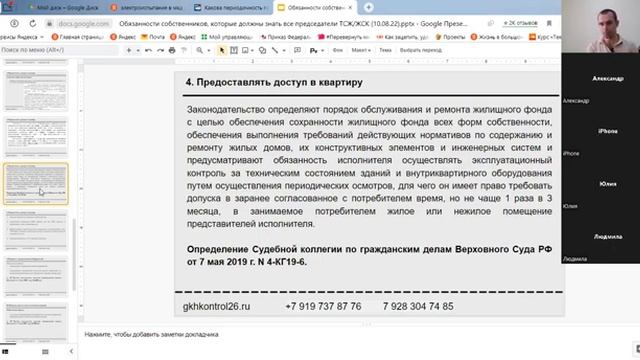Open the Мой управляющий bookmark

click(x=227, y=37)
